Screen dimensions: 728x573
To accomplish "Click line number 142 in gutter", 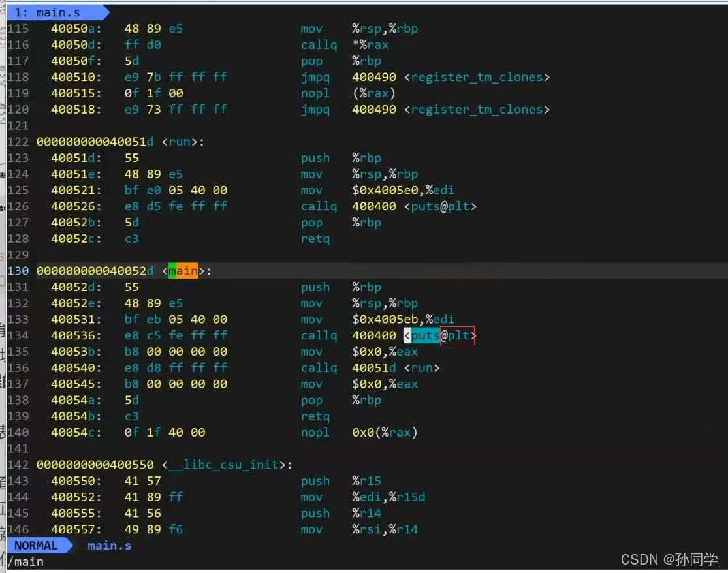I will pyautogui.click(x=18, y=465).
